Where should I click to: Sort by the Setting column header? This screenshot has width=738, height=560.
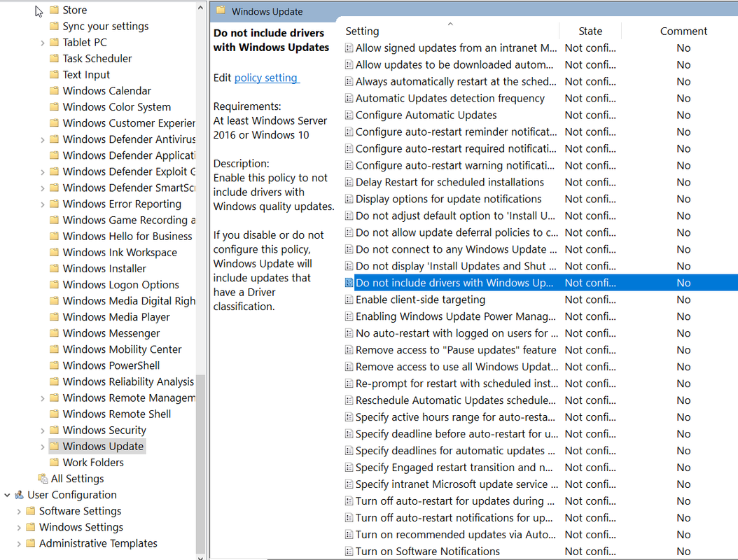click(451, 31)
